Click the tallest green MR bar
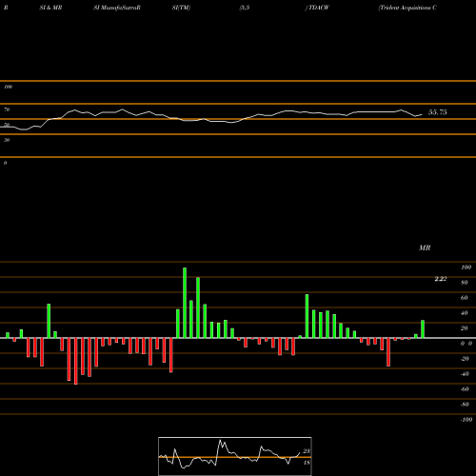Screen dimensions: 476x476 point(185,303)
